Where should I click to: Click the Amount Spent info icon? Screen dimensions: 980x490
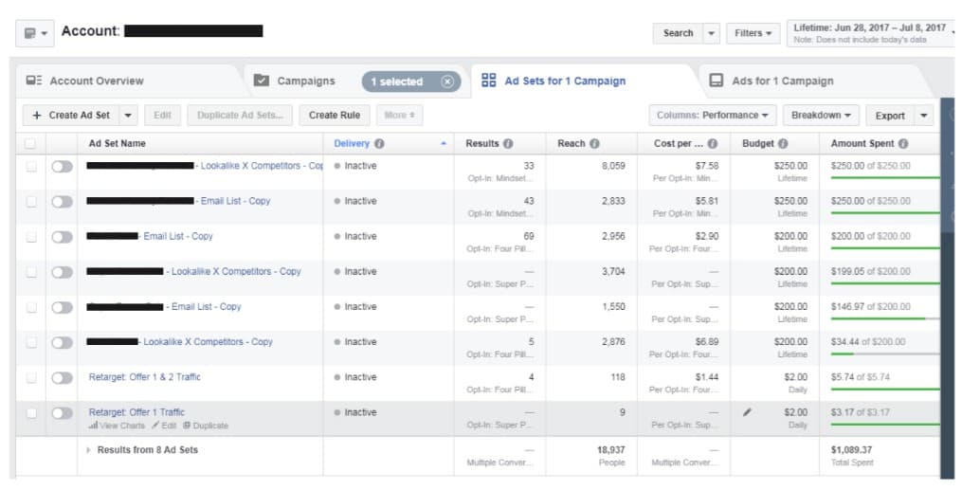tap(903, 144)
